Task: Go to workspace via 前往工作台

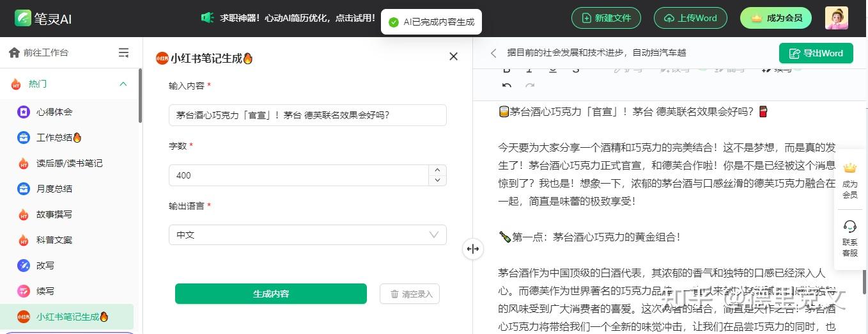Action: point(39,53)
